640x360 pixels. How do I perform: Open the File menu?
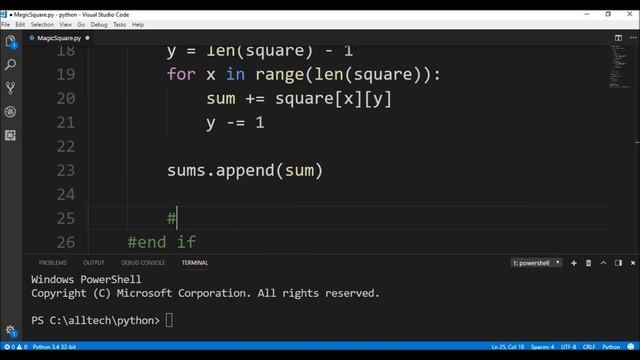(6, 24)
